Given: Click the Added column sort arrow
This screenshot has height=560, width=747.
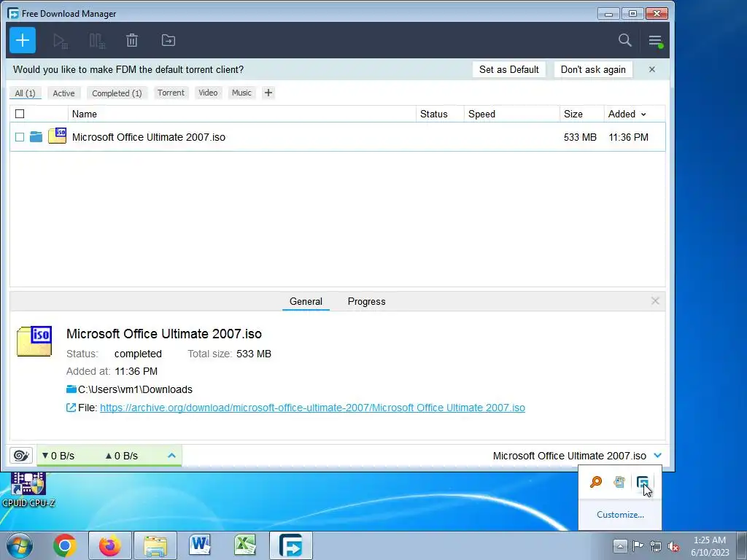Looking at the screenshot, I should [x=643, y=114].
